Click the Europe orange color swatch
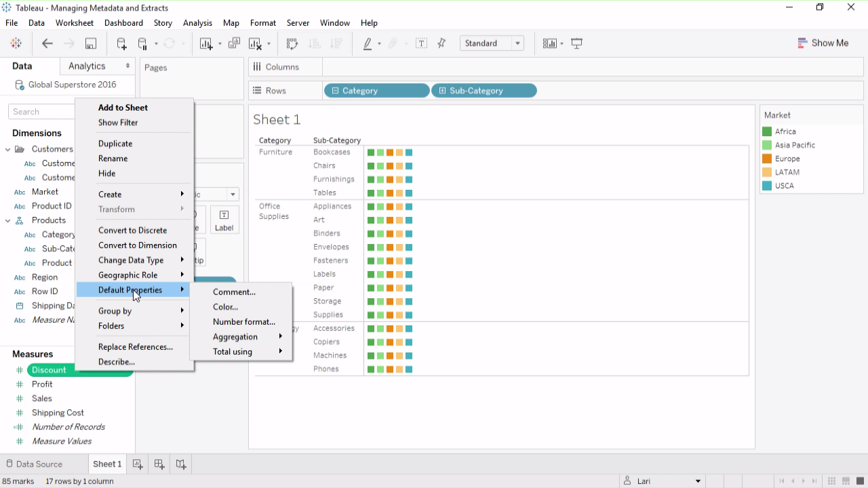Screen dimensions: 868x488 [767, 159]
